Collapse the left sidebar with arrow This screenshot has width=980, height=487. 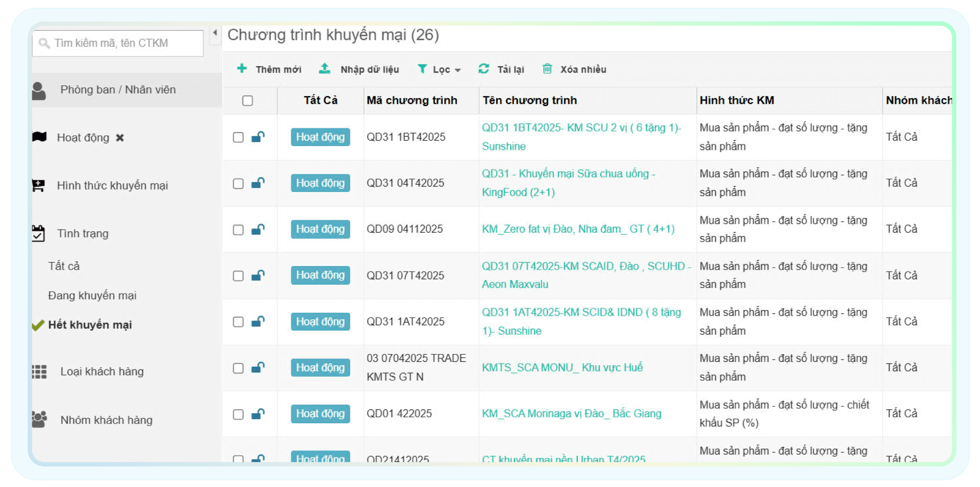pos(215,33)
